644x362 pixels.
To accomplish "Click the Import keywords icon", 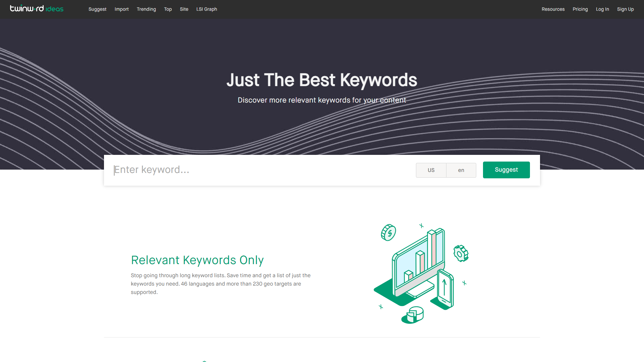I will 121,9.
